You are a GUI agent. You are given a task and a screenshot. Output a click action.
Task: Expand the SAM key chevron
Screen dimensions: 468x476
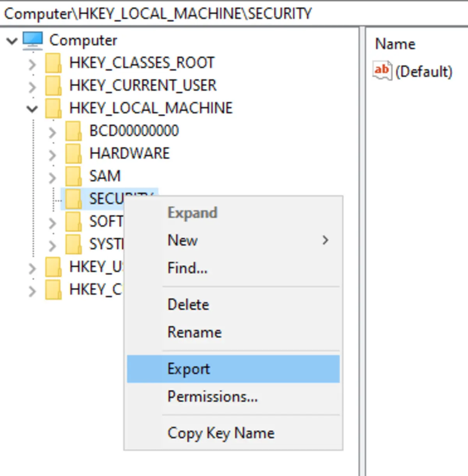[52, 178]
